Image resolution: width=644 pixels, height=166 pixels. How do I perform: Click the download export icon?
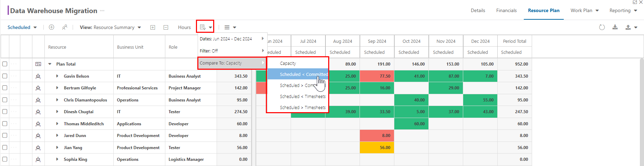(x=615, y=27)
